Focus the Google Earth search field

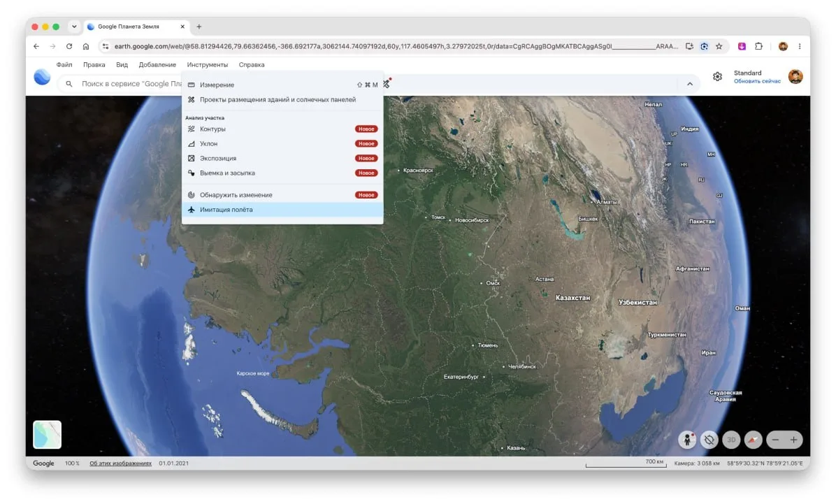coord(131,84)
